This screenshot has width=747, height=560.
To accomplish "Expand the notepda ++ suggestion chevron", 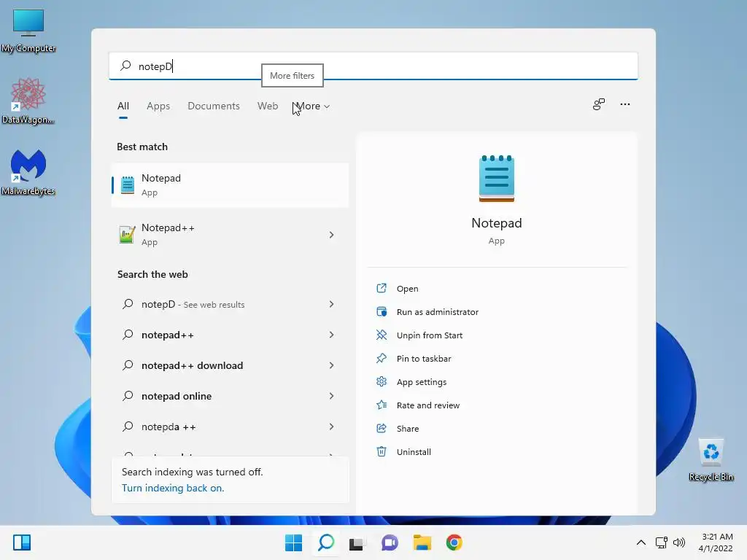I will tap(332, 426).
